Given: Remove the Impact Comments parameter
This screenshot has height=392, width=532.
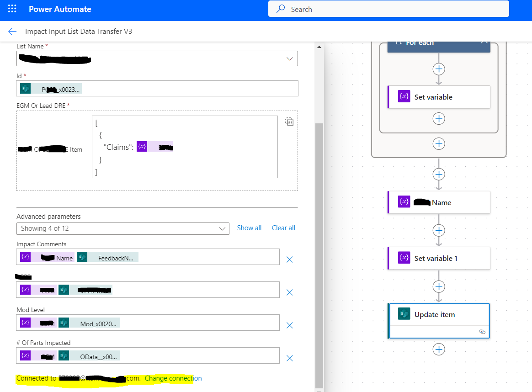Looking at the screenshot, I should (289, 260).
